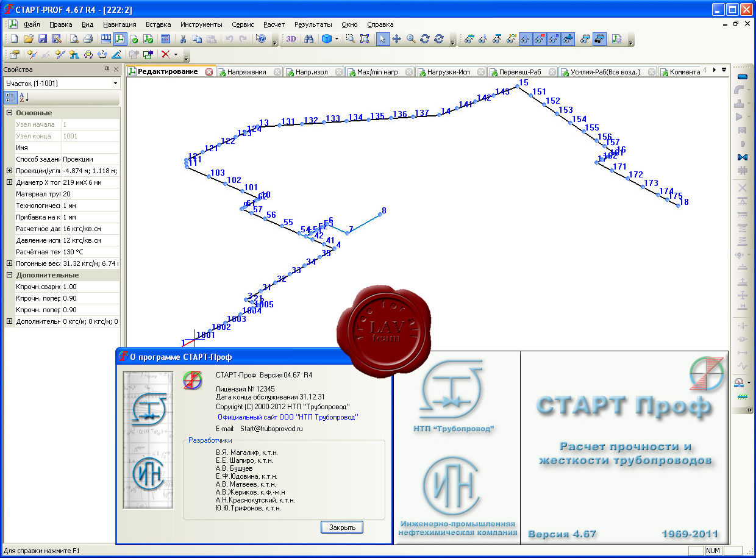
Task: Open Print Preview from the toolbar
Action: 74,39
